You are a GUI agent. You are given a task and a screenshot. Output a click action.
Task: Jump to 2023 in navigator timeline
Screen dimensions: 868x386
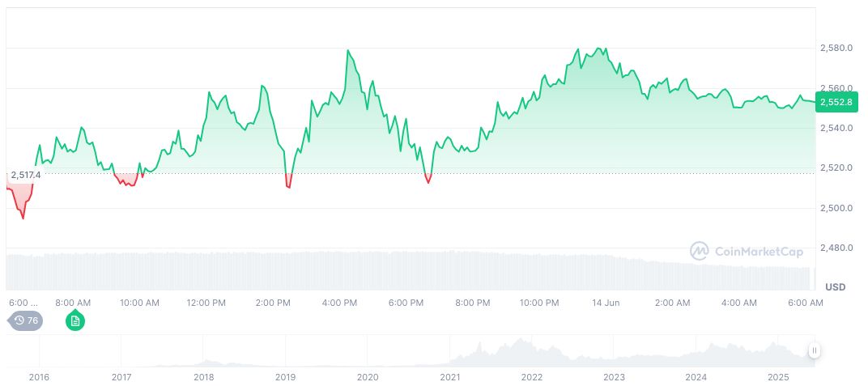click(x=614, y=377)
